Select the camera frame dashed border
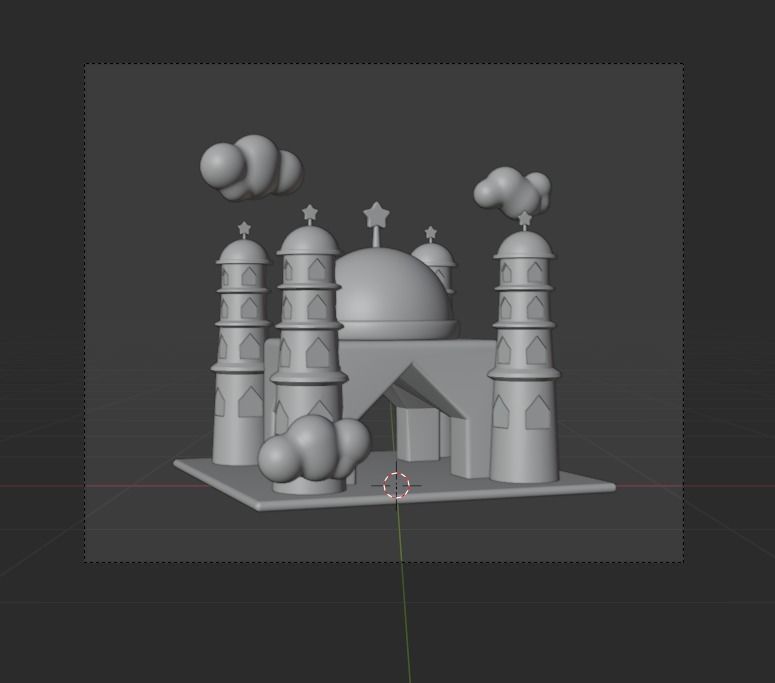775x683 pixels. tap(384, 312)
